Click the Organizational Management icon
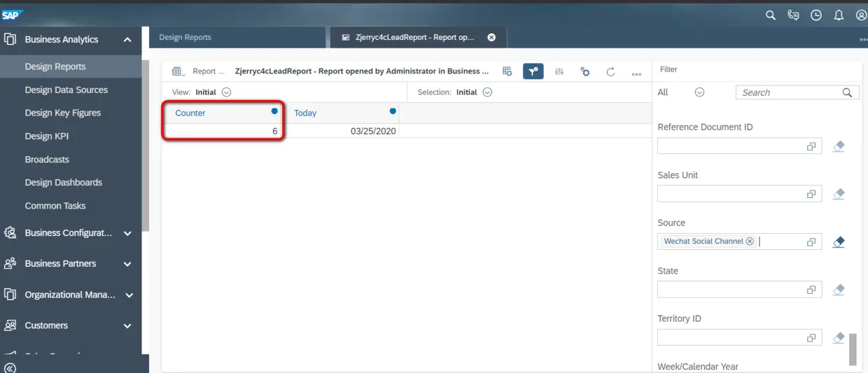The height and width of the screenshot is (373, 868). tap(10, 295)
